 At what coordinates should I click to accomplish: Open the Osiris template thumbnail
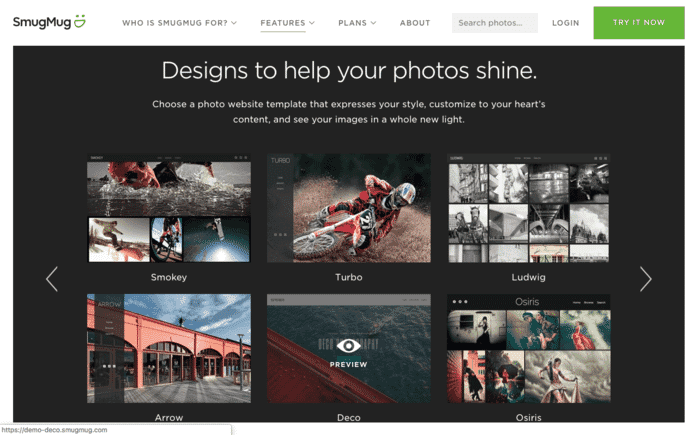[529, 349]
